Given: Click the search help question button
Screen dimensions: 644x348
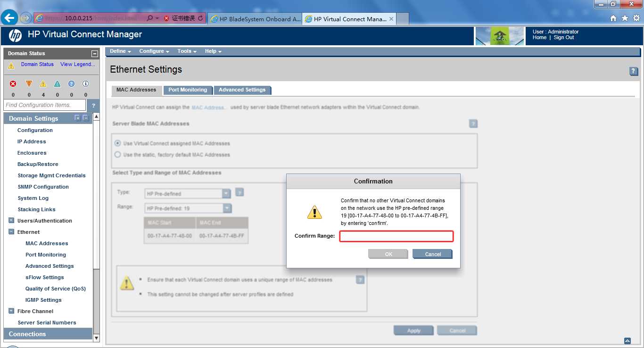Looking at the screenshot, I should coord(93,106).
